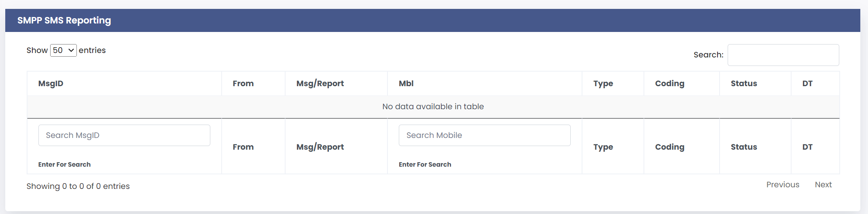The image size is (868, 214).
Task: Click the footer Msg/Report column label
Action: coord(320,147)
